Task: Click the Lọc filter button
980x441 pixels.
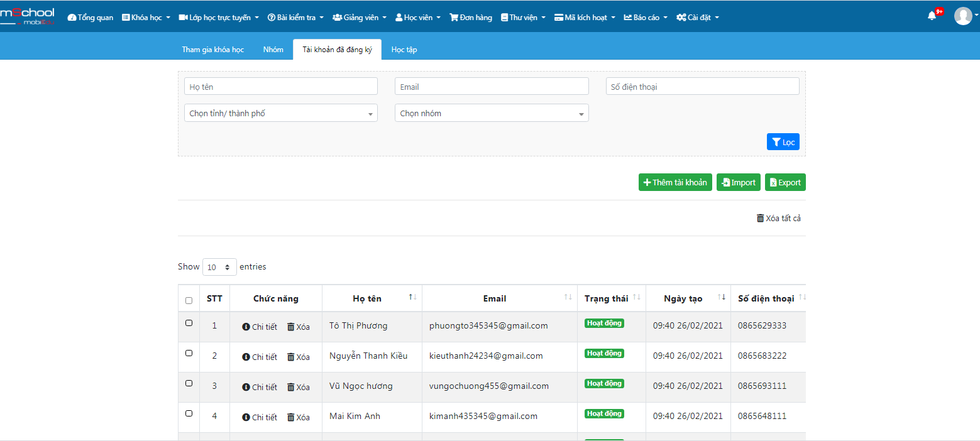Action: click(x=783, y=142)
